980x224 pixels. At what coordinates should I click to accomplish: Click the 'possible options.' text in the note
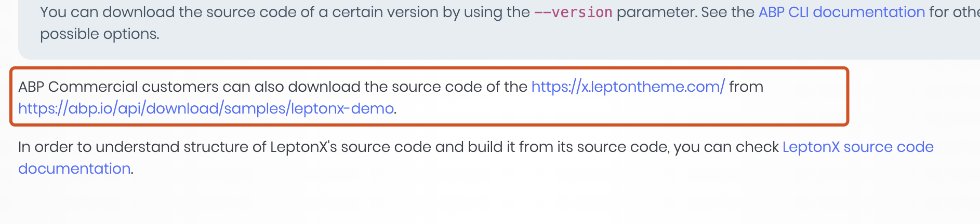pos(99,34)
